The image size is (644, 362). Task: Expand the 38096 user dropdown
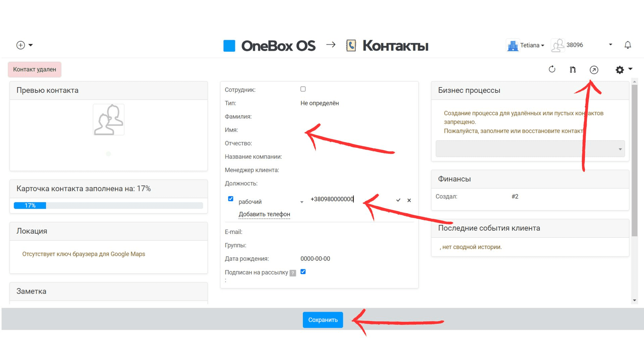point(610,45)
